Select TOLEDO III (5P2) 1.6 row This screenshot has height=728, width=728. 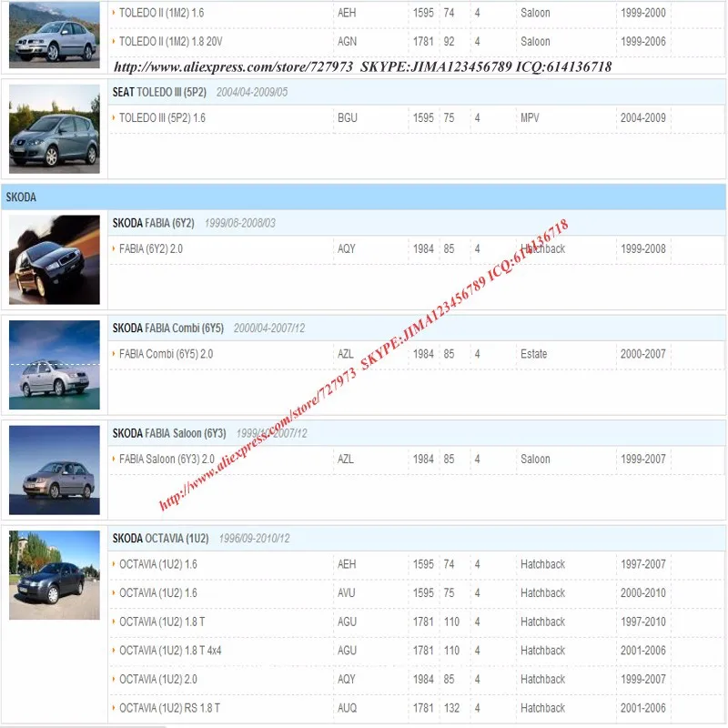[417, 118]
